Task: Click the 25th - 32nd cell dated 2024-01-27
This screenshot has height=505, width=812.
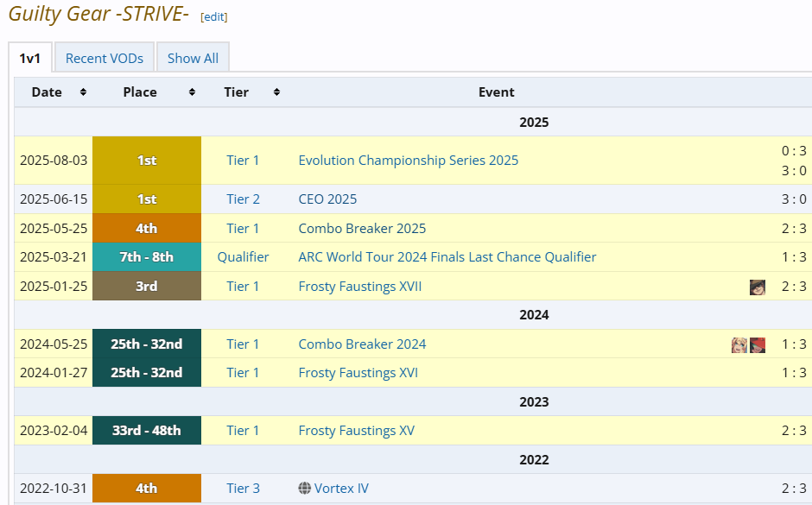Action: pyautogui.click(x=147, y=373)
